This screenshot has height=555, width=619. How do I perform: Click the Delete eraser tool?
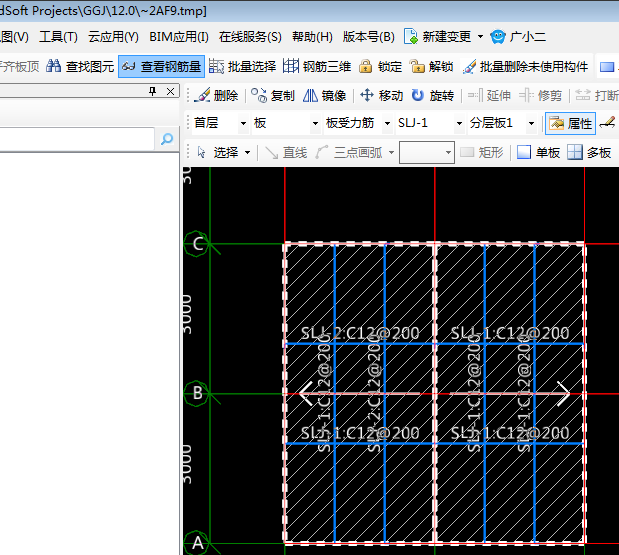pyautogui.click(x=216, y=96)
